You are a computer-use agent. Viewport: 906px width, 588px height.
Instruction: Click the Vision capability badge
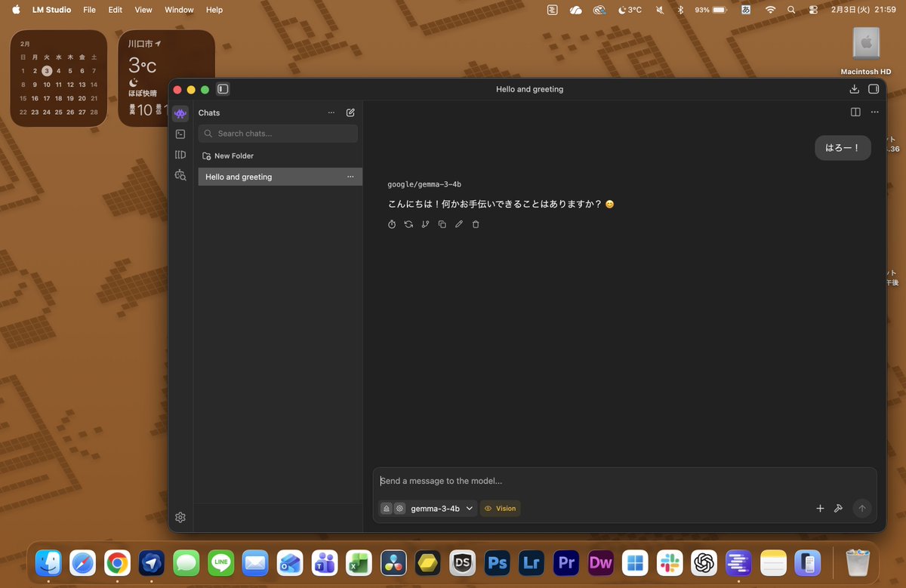coord(500,509)
